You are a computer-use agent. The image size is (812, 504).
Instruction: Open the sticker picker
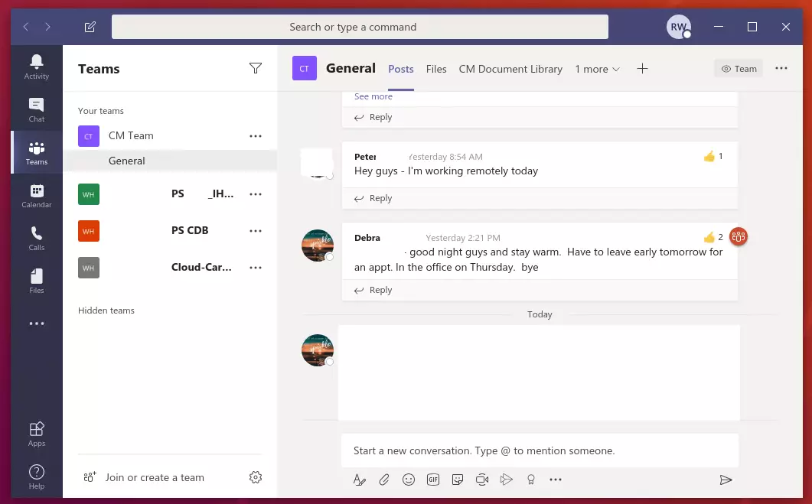(457, 480)
